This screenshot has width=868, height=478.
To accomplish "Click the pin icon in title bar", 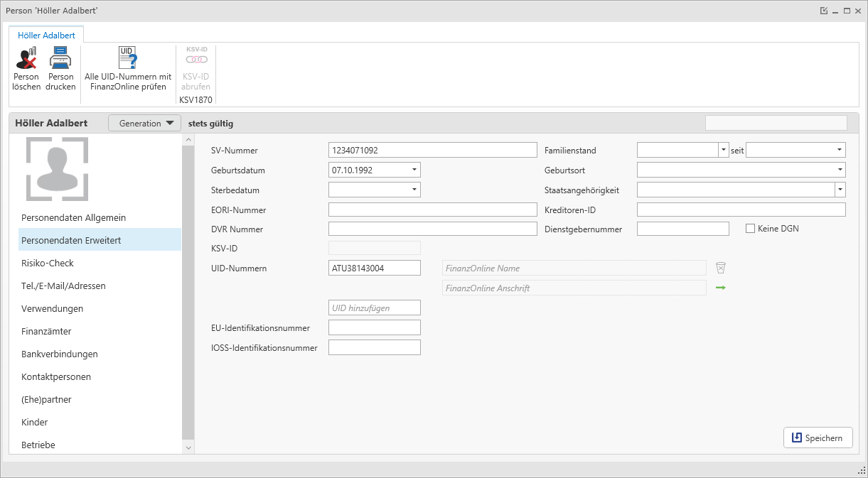I will 823,11.
